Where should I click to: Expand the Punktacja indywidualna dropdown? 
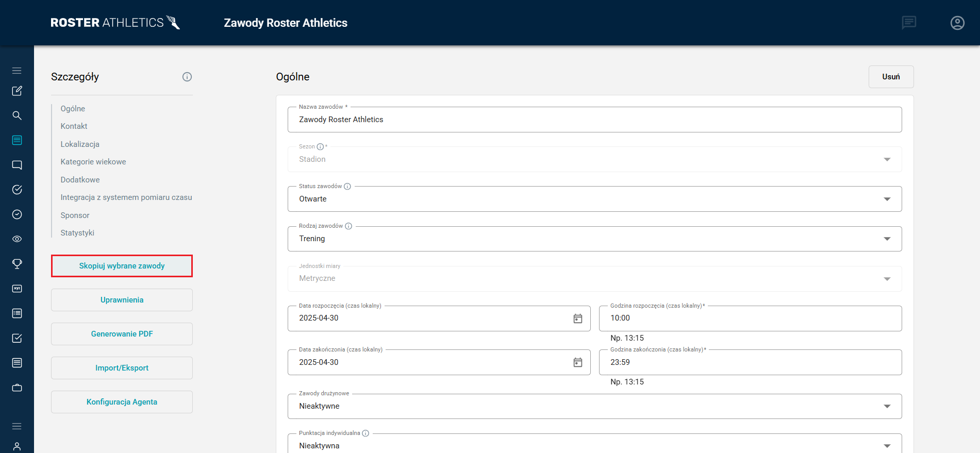[594, 444]
